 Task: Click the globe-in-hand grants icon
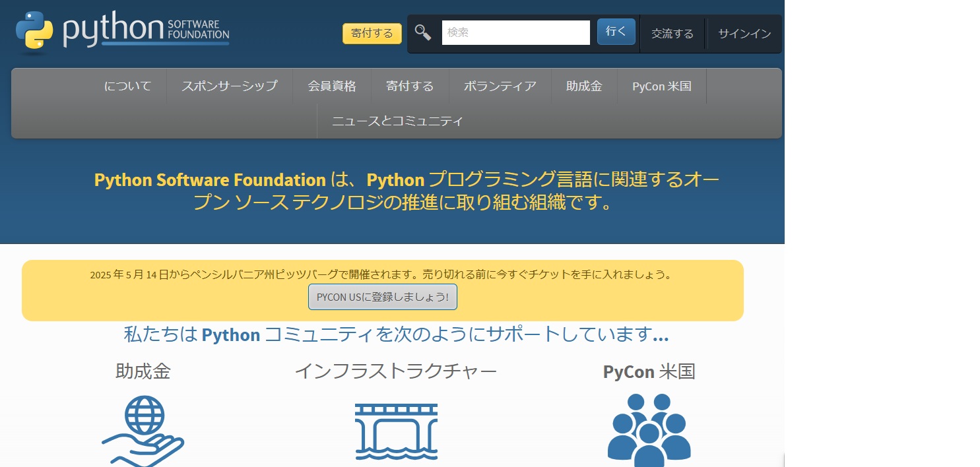coord(143,431)
